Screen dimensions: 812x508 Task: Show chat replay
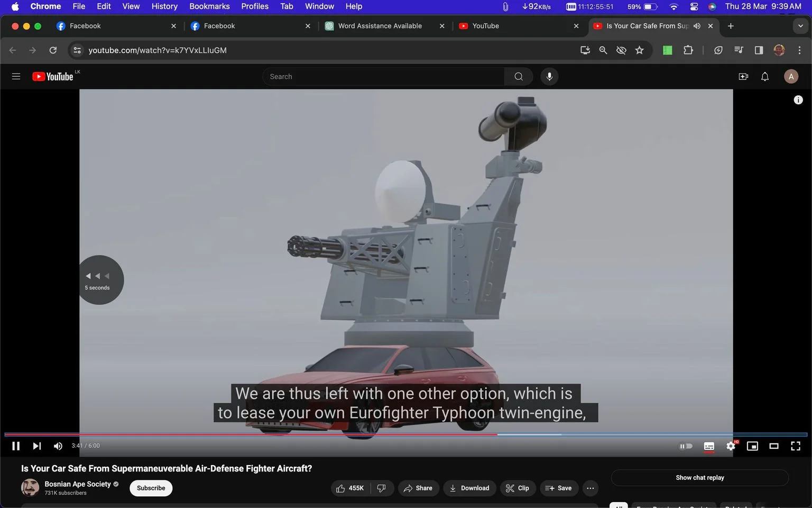click(700, 478)
